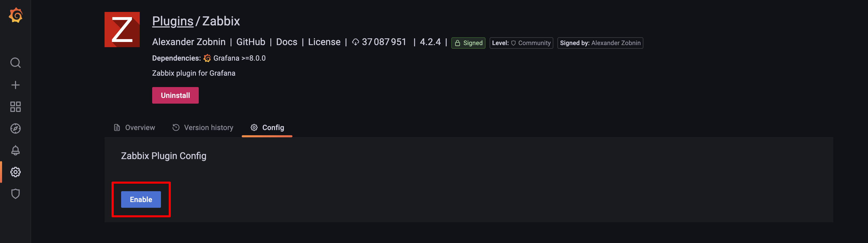Switch to the Version history tab

tap(203, 127)
